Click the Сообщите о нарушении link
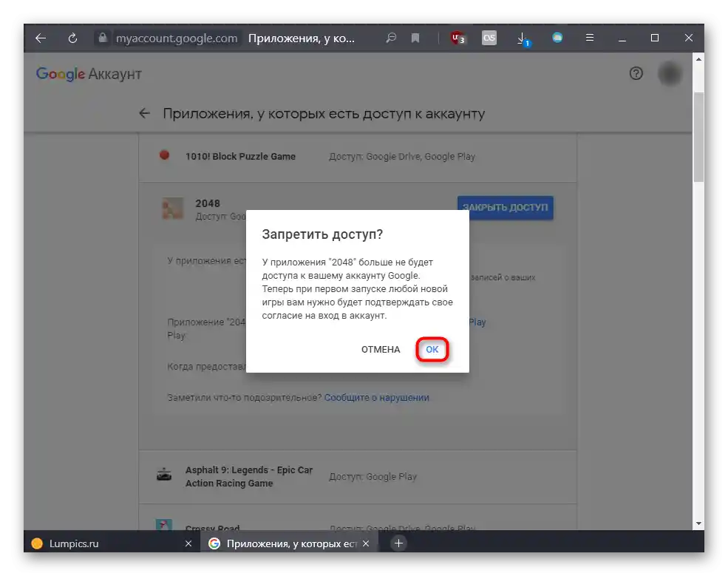728x576 pixels. pos(376,398)
